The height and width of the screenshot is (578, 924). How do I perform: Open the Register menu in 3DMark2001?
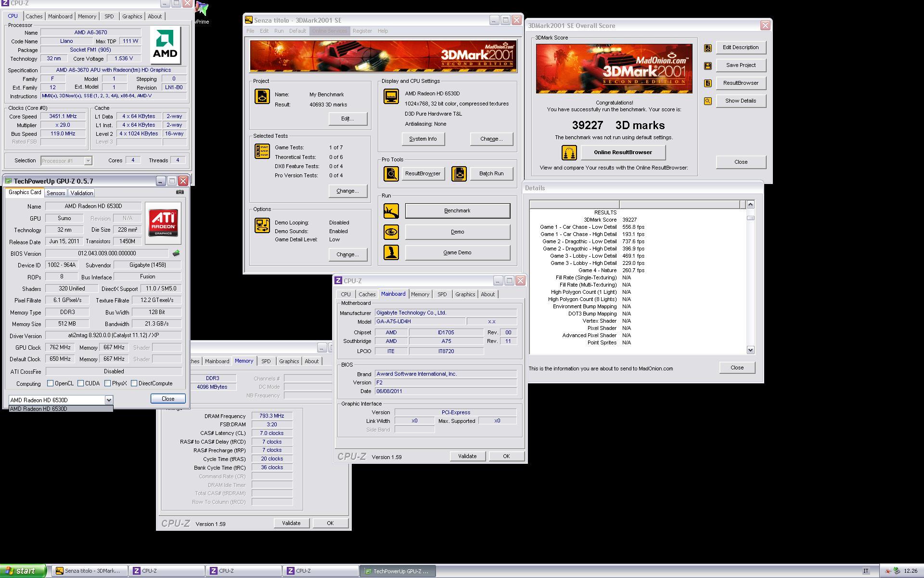[362, 31]
